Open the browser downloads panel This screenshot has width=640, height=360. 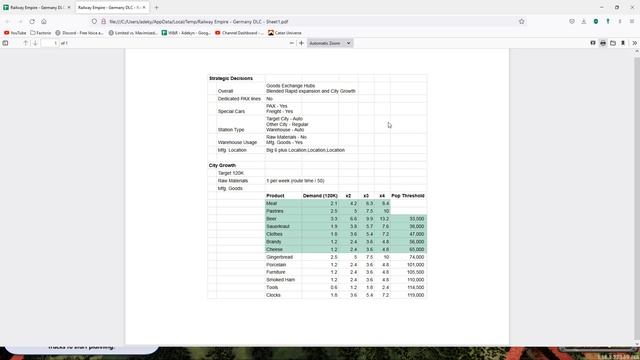[x=584, y=22]
